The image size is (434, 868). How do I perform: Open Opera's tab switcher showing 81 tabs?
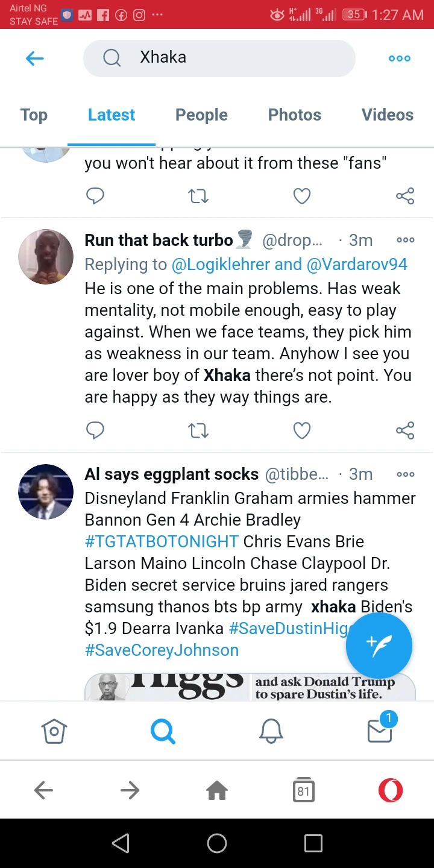click(304, 790)
